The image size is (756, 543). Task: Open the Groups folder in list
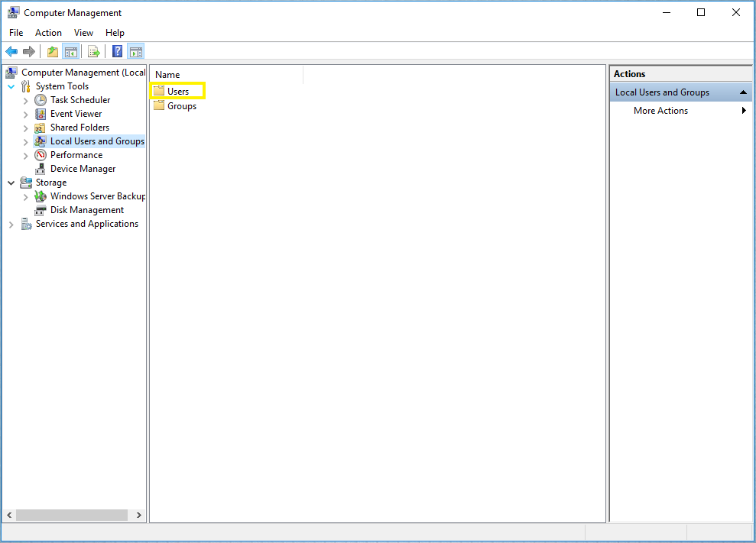[181, 106]
